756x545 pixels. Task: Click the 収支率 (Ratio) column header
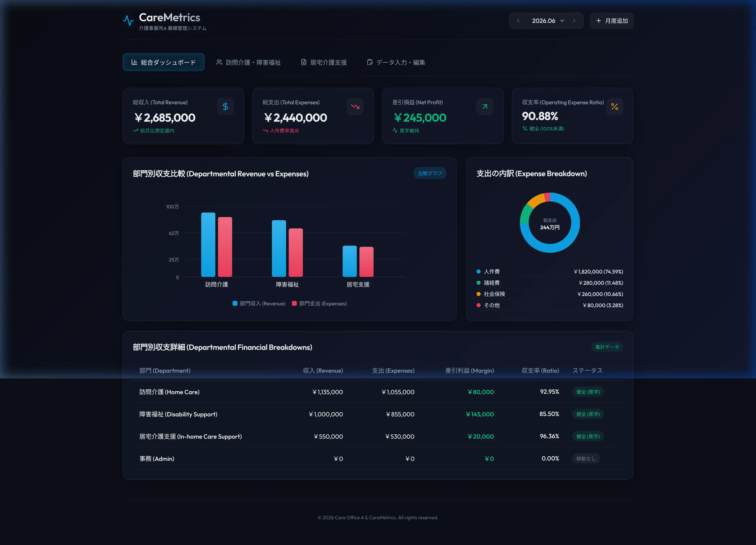click(540, 370)
